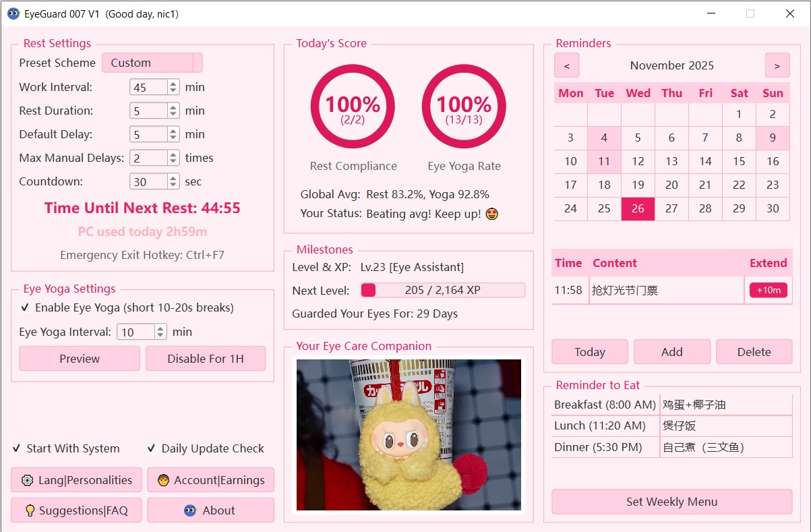Go to previous month in calendar
811x532 pixels.
coord(566,65)
